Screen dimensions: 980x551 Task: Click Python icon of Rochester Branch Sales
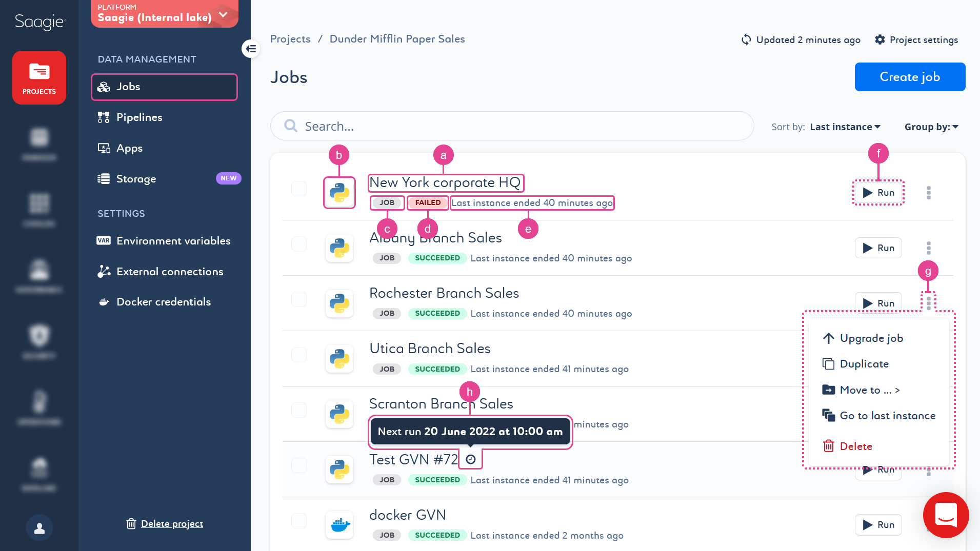click(x=339, y=303)
